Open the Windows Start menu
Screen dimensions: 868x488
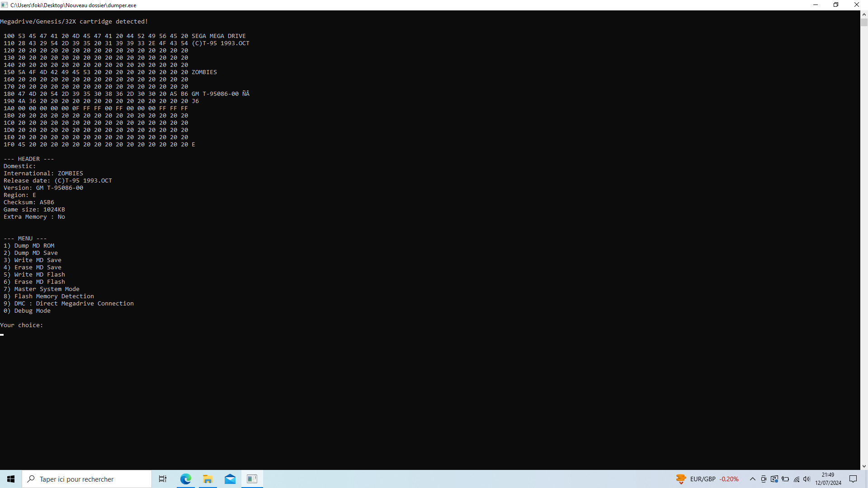(11, 479)
